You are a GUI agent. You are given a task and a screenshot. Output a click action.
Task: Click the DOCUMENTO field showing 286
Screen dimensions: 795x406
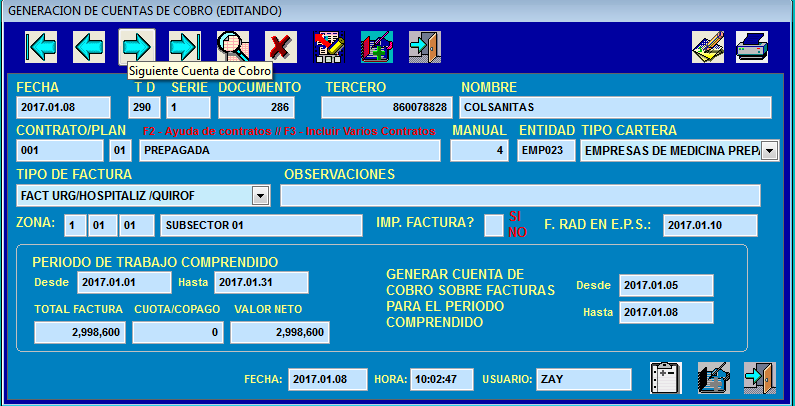click(257, 107)
